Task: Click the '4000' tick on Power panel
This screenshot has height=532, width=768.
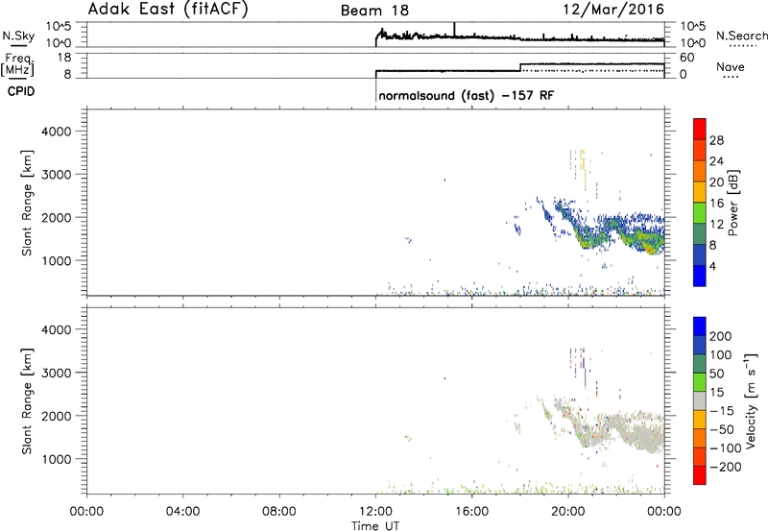Action: tap(57, 132)
